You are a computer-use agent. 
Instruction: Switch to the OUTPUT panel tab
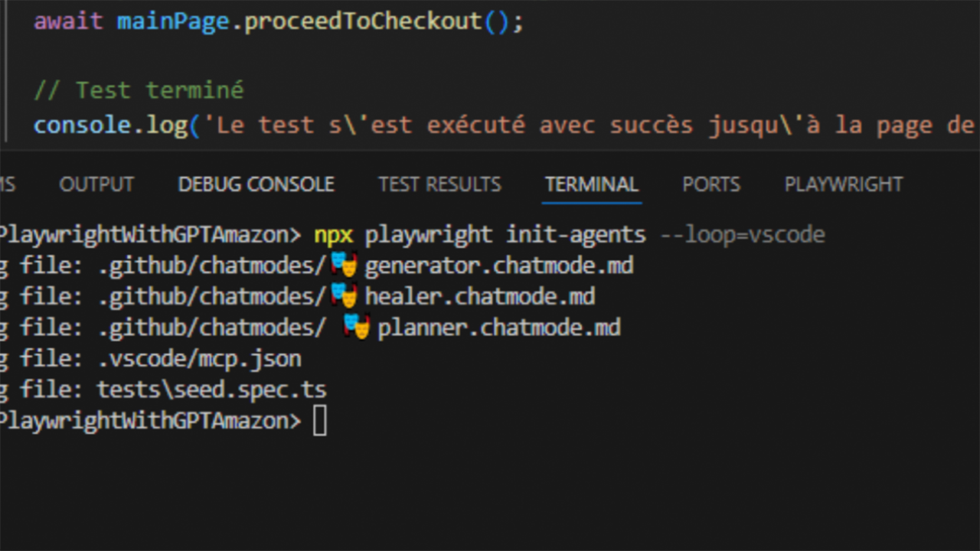pyautogui.click(x=96, y=184)
